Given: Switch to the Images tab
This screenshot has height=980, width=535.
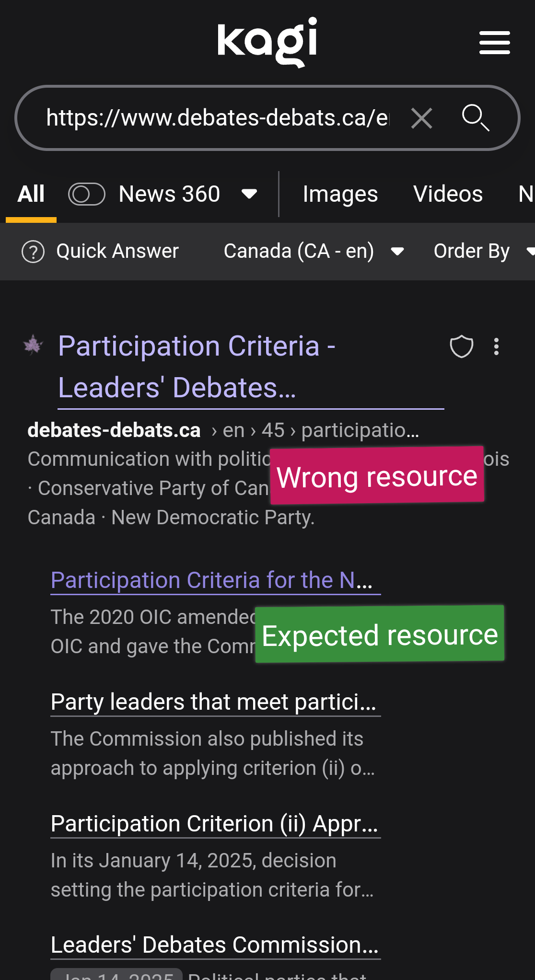Looking at the screenshot, I should 340,194.
